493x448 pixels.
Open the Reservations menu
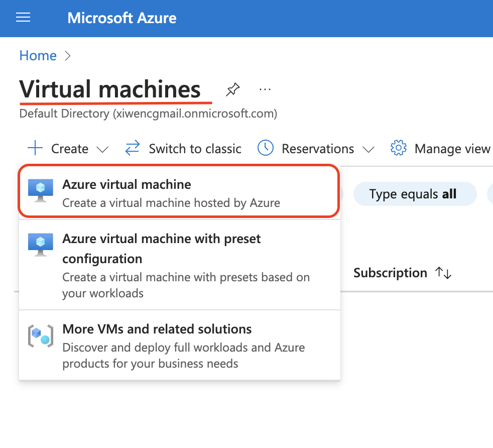318,149
